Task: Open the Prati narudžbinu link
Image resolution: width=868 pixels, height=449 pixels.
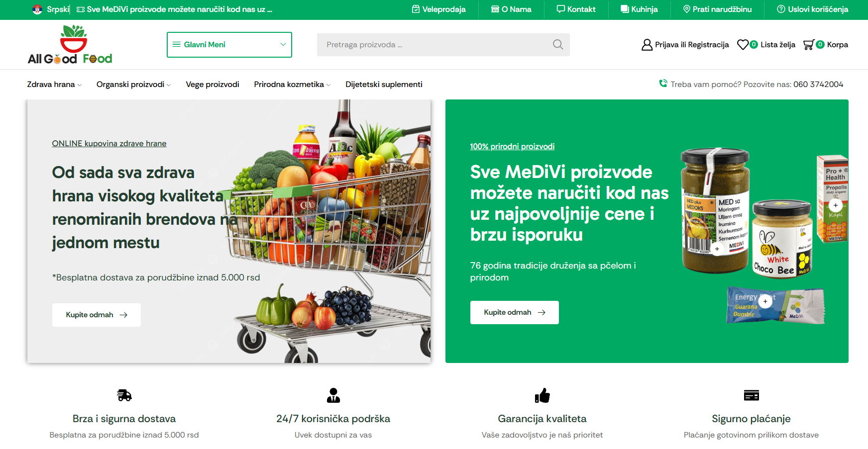Action: [717, 9]
